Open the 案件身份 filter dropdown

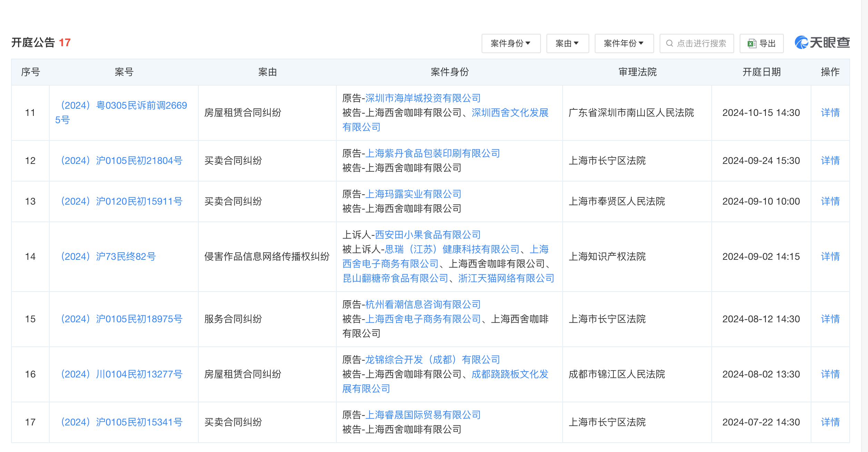pyautogui.click(x=511, y=43)
